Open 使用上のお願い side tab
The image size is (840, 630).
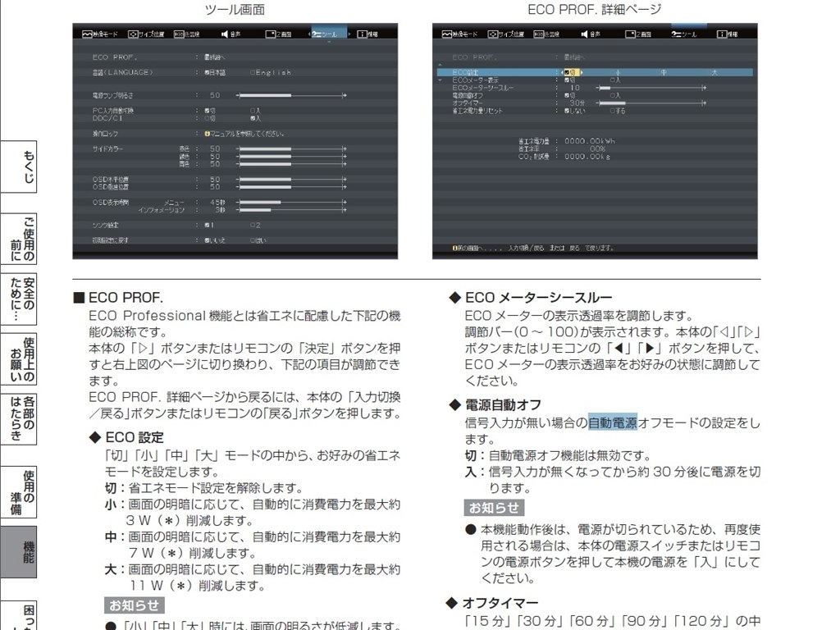tap(19, 359)
